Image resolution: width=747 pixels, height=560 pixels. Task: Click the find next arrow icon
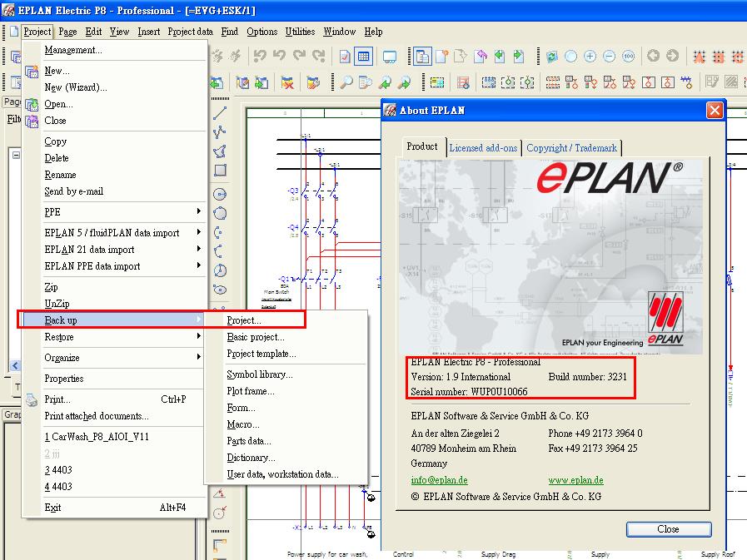(405, 83)
